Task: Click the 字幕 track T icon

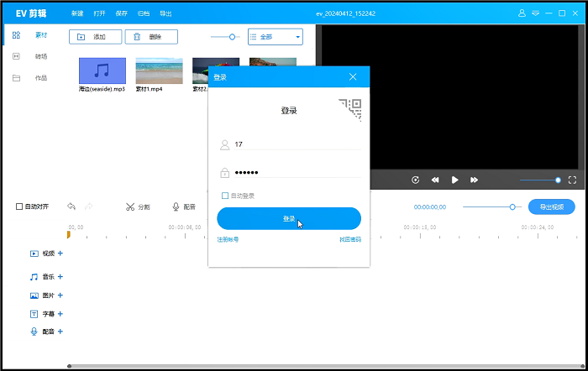Action: click(34, 314)
